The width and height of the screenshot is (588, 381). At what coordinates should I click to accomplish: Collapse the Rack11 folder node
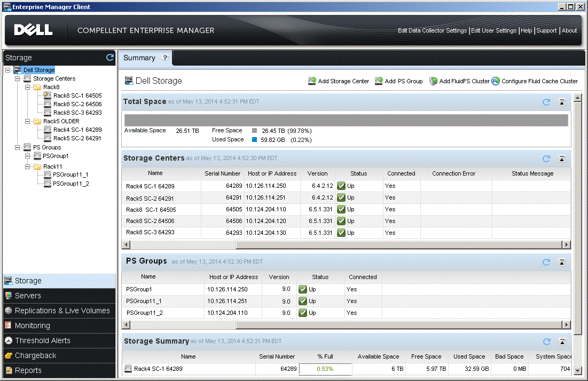[x=27, y=166]
